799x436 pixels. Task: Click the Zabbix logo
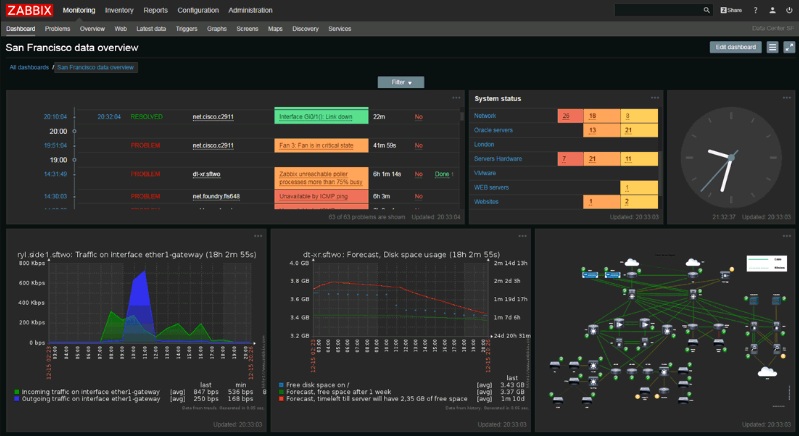[x=30, y=10]
